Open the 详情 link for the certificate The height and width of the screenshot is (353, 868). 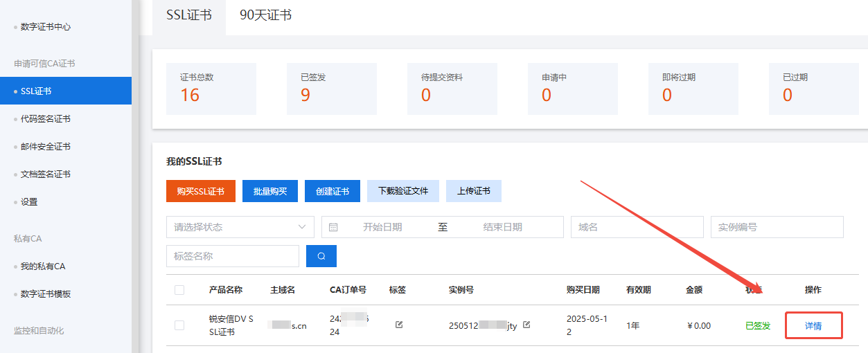pyautogui.click(x=813, y=325)
